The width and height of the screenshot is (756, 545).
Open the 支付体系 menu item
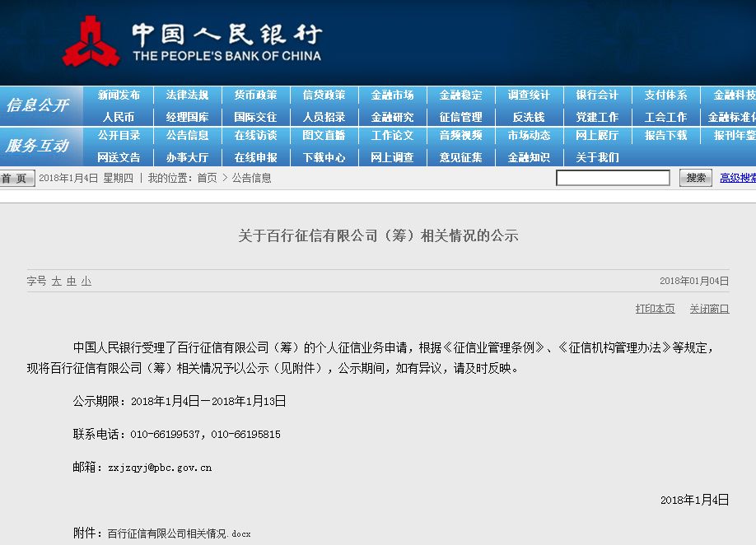(x=666, y=95)
